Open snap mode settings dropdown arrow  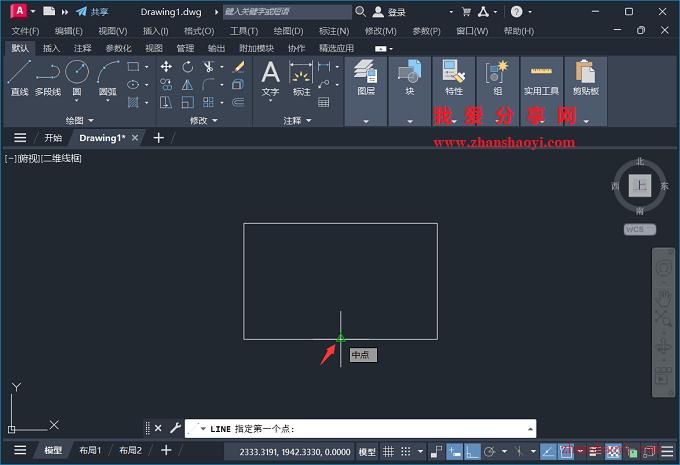point(420,452)
